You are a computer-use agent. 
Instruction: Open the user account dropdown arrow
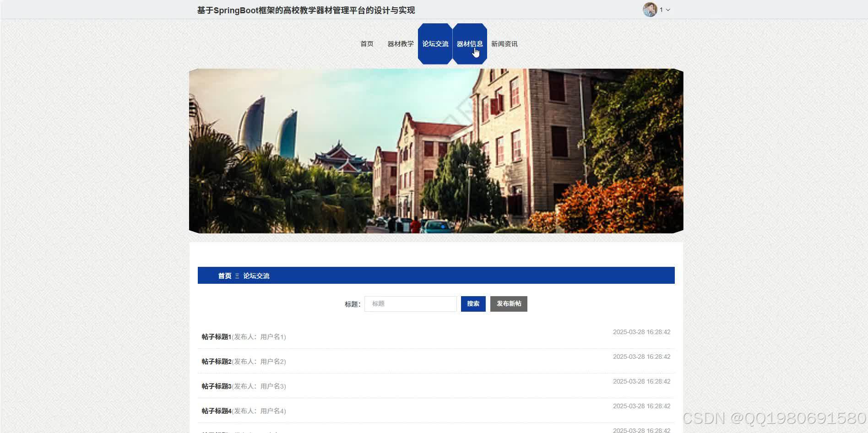668,9
